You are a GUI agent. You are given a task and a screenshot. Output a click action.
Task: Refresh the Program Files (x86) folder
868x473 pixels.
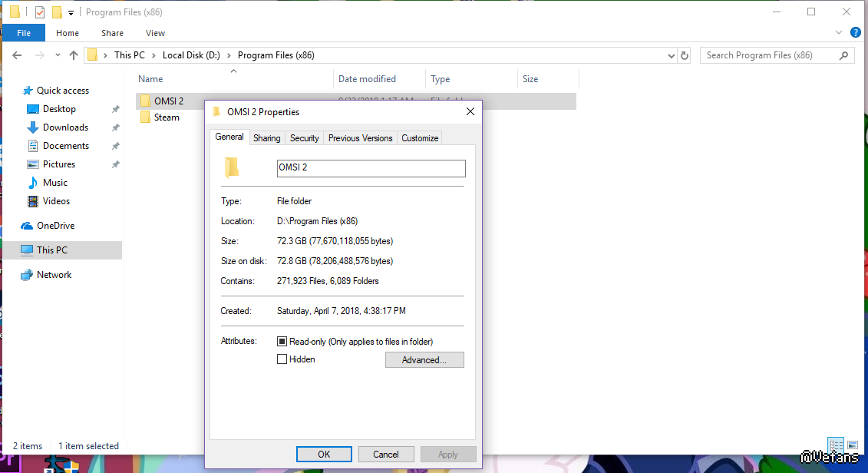point(685,55)
